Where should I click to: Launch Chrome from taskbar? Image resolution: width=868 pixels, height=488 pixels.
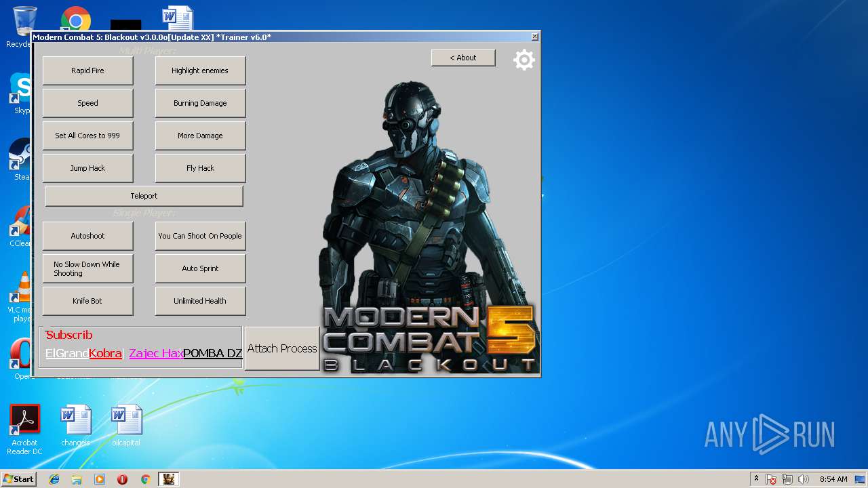(x=145, y=479)
